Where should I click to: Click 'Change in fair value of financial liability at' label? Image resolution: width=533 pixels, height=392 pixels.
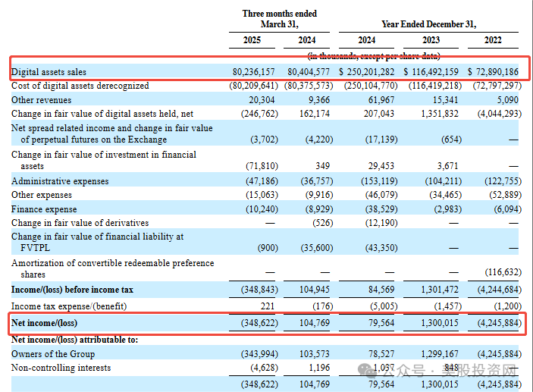[98, 237]
